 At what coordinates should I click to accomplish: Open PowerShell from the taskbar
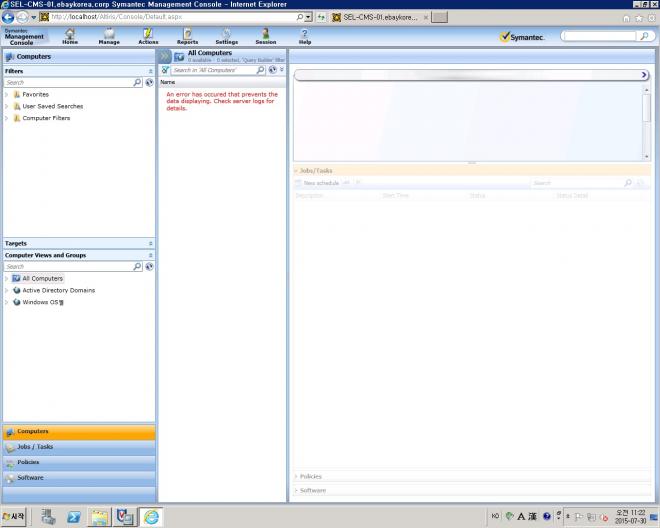click(74, 517)
